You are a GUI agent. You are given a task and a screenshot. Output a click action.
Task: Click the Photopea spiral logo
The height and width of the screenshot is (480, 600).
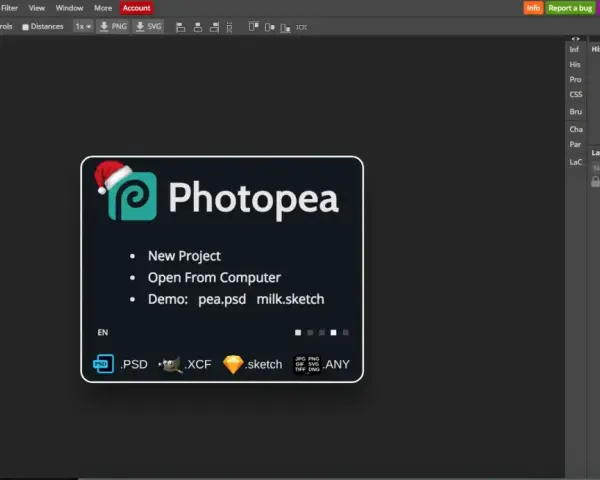tap(132, 196)
